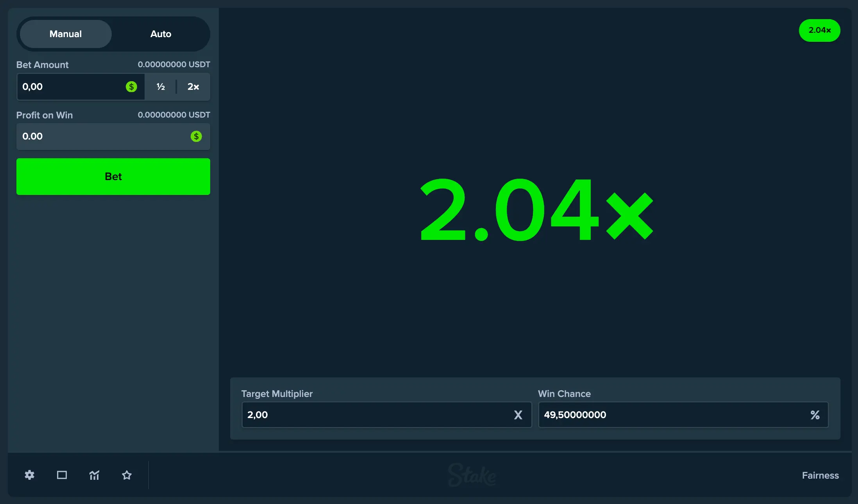The height and width of the screenshot is (504, 858).
Task: Switch to Manual betting mode
Action: [66, 34]
